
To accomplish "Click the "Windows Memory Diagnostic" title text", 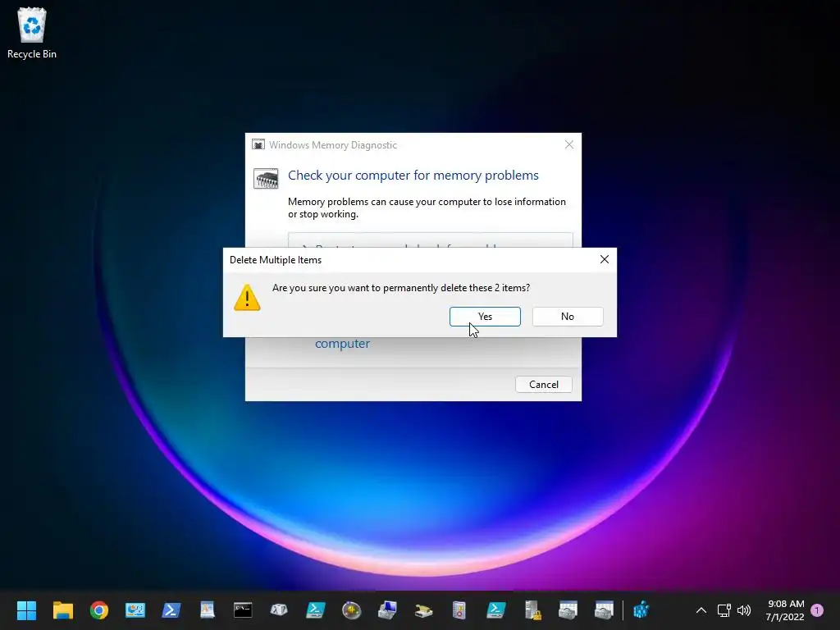I will click(x=333, y=145).
